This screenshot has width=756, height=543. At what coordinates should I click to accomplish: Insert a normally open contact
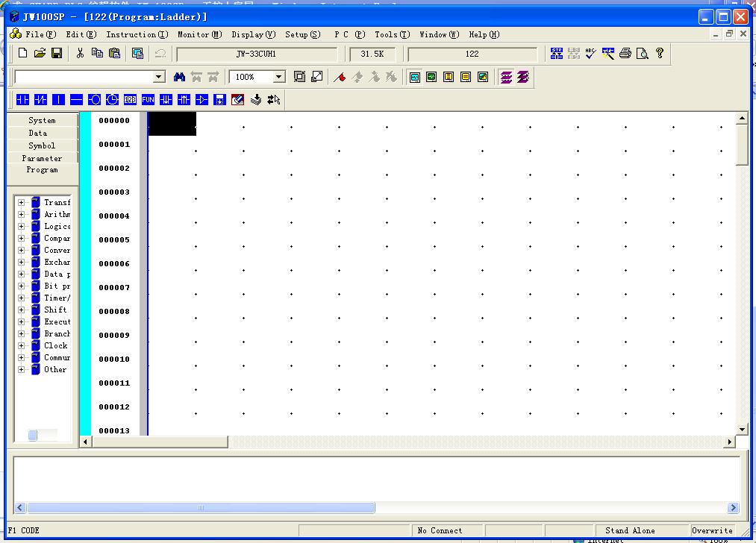(x=22, y=99)
